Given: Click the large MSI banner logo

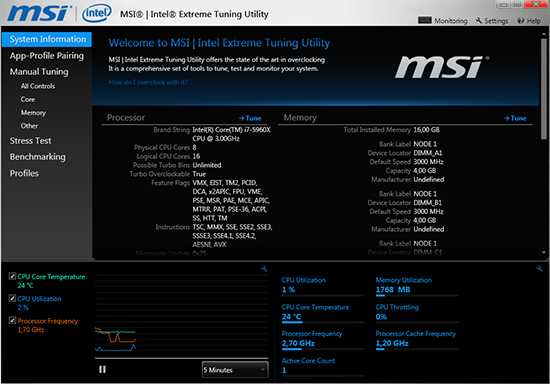Looking at the screenshot, I should (x=442, y=67).
